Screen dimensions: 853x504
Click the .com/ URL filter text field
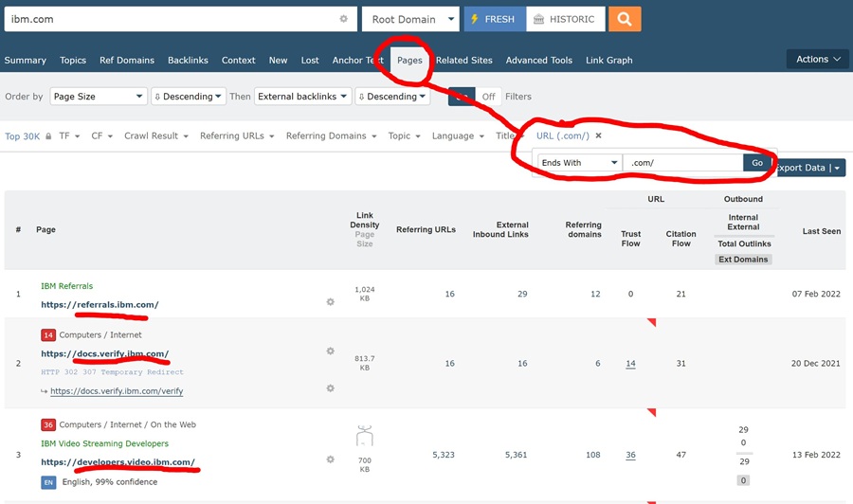click(x=683, y=163)
